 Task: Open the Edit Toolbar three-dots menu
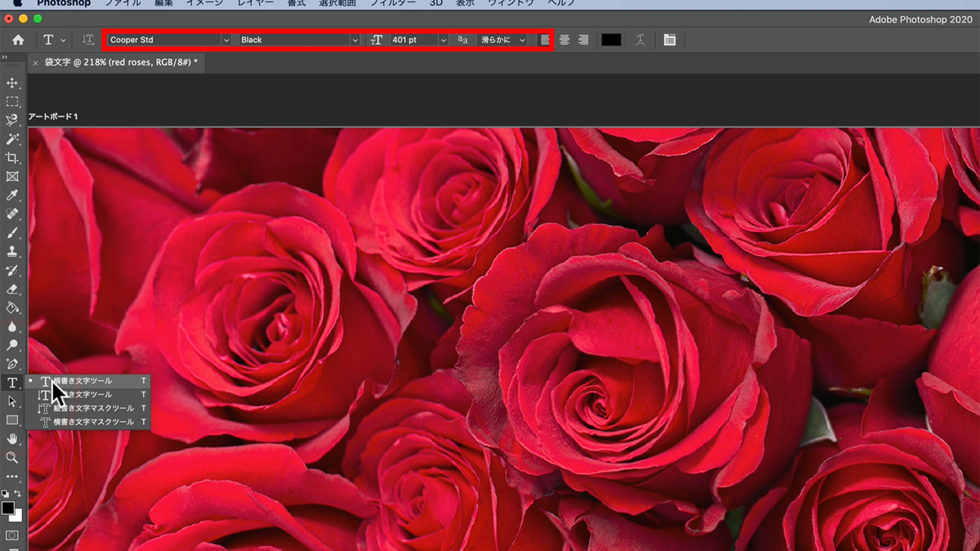[12, 477]
